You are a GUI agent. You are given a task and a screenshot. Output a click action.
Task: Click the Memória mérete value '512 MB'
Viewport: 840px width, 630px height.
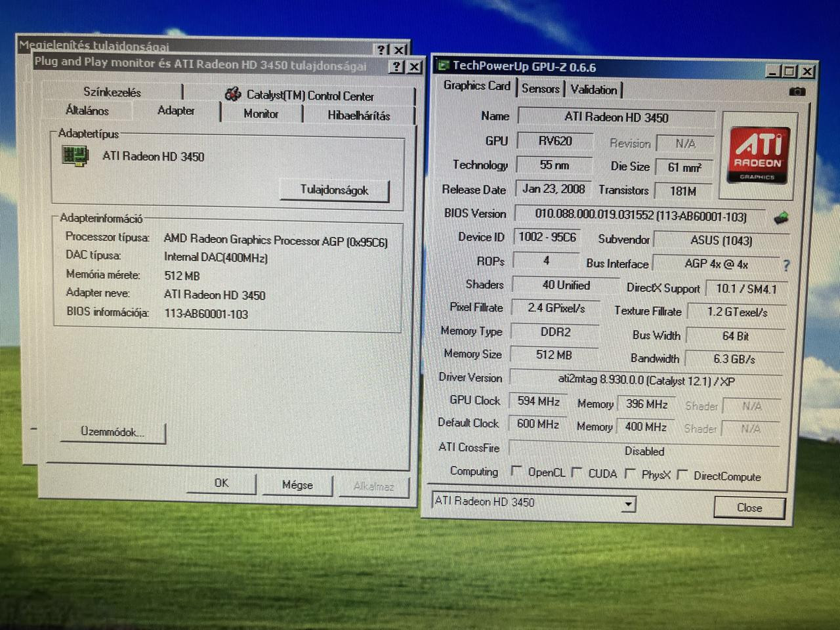(182, 276)
